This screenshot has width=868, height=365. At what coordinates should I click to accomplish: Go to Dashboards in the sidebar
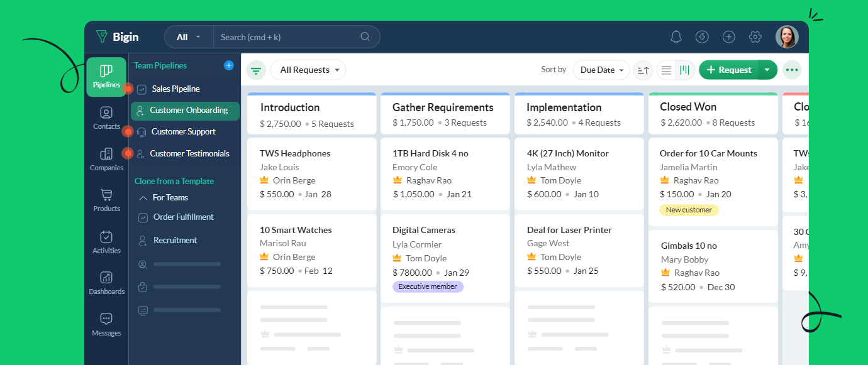pyautogui.click(x=106, y=283)
